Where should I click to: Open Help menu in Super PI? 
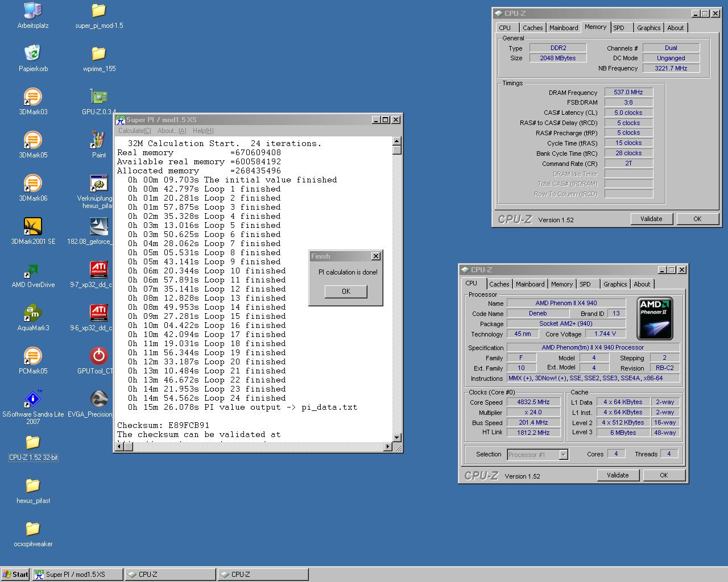[203, 131]
